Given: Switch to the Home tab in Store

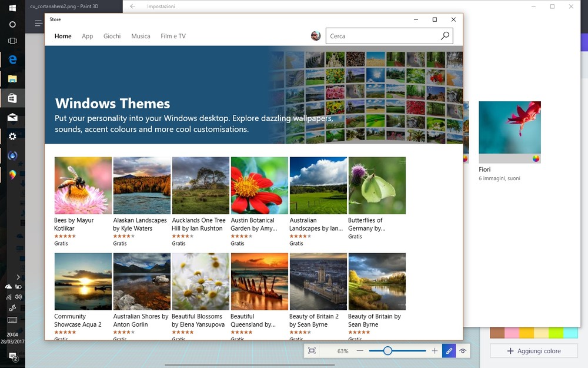Looking at the screenshot, I should point(63,36).
